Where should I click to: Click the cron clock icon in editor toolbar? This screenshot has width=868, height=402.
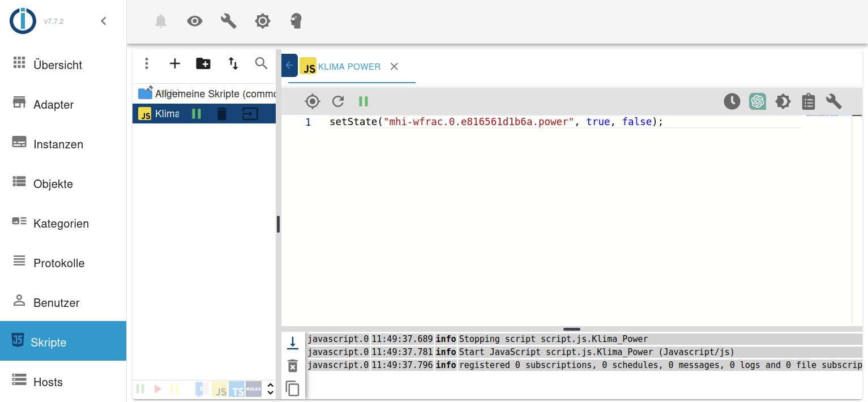(x=732, y=101)
